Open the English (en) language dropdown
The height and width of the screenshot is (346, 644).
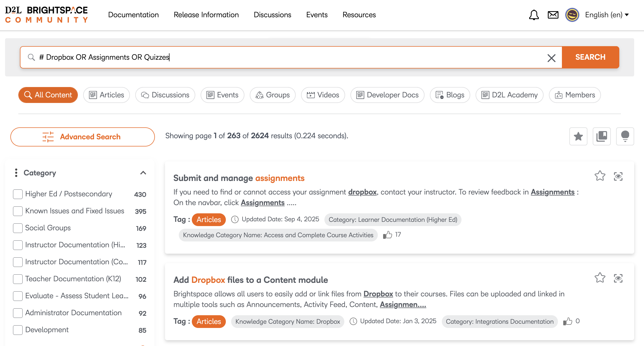[607, 15]
